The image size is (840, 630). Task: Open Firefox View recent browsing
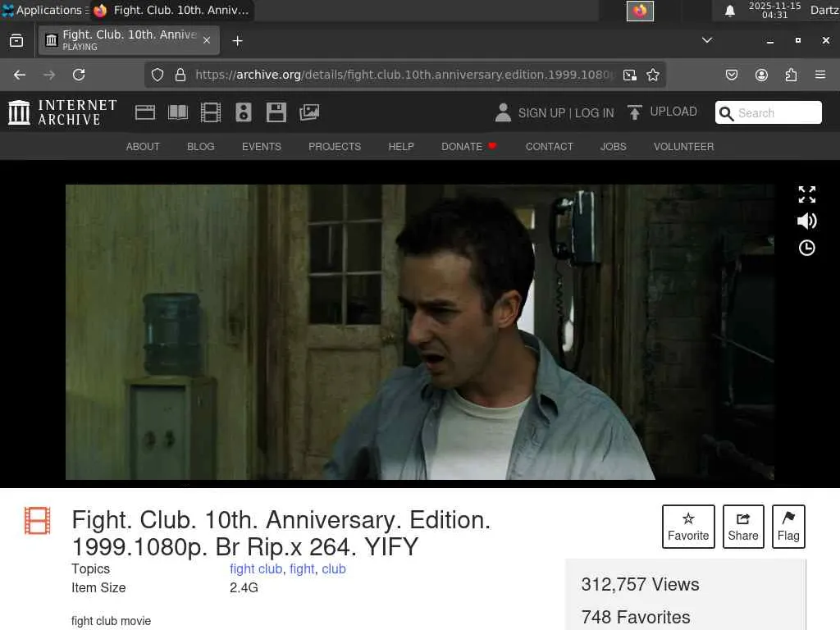pyautogui.click(x=16, y=40)
